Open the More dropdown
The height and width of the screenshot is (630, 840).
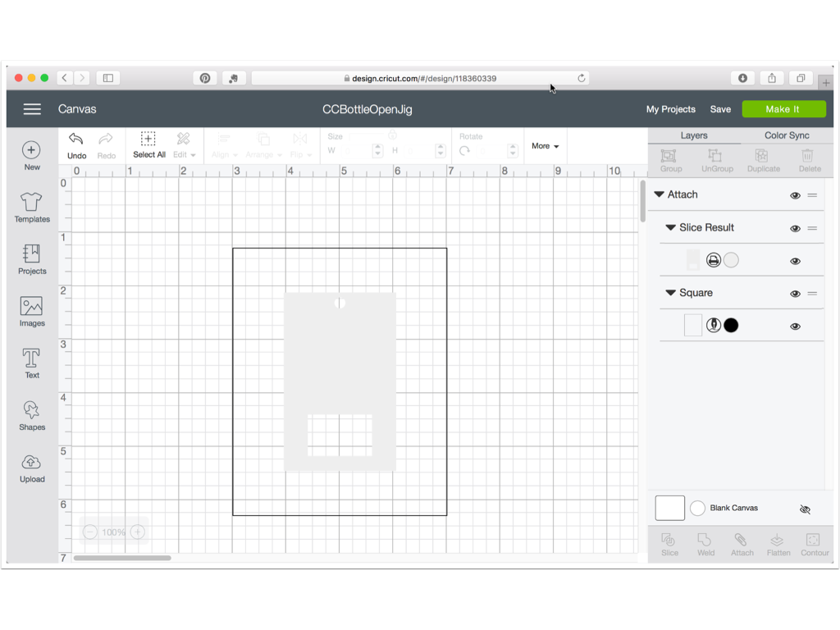[545, 146]
